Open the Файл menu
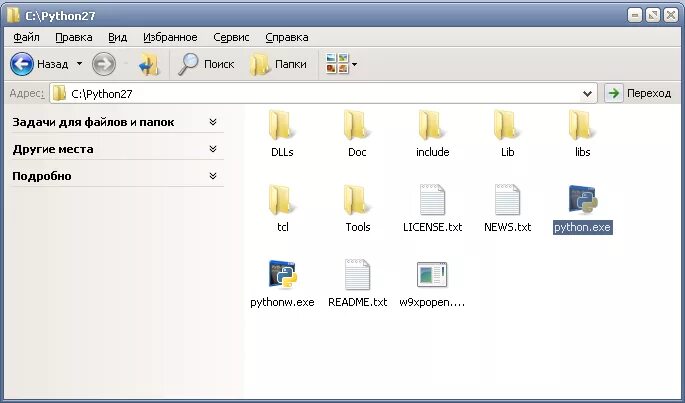 pos(26,37)
